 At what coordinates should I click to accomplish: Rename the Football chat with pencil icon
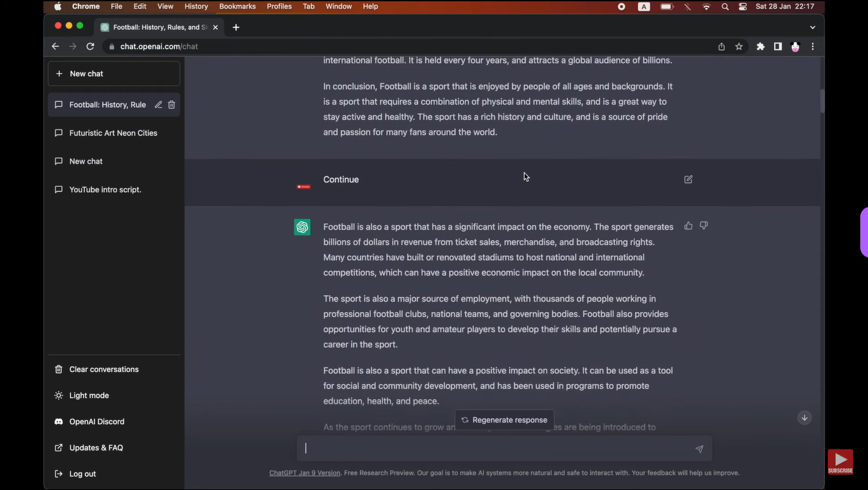click(x=158, y=105)
